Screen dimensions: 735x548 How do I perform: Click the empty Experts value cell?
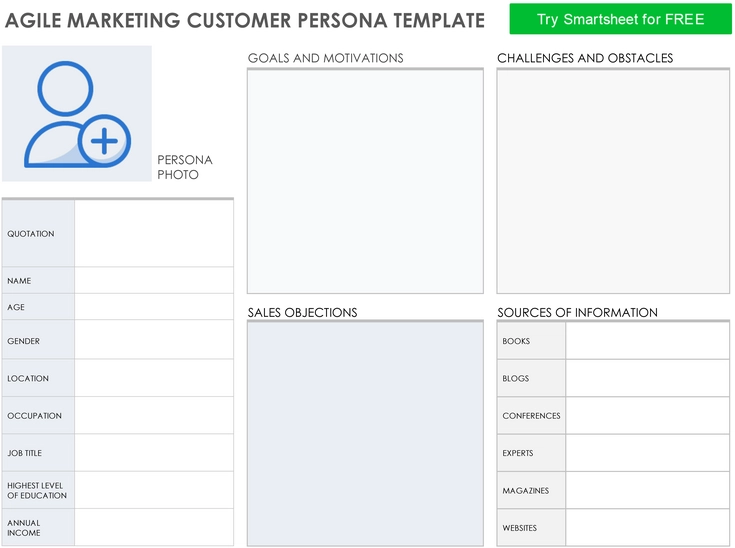point(648,453)
